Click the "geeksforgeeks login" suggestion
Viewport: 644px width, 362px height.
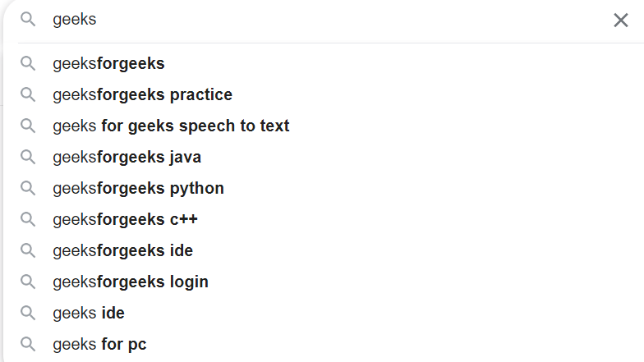(131, 282)
